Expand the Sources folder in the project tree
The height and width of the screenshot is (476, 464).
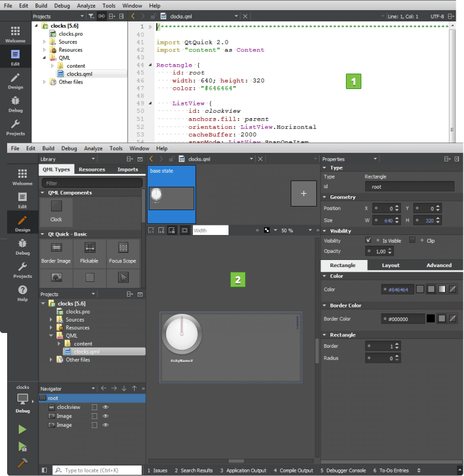tap(52, 320)
